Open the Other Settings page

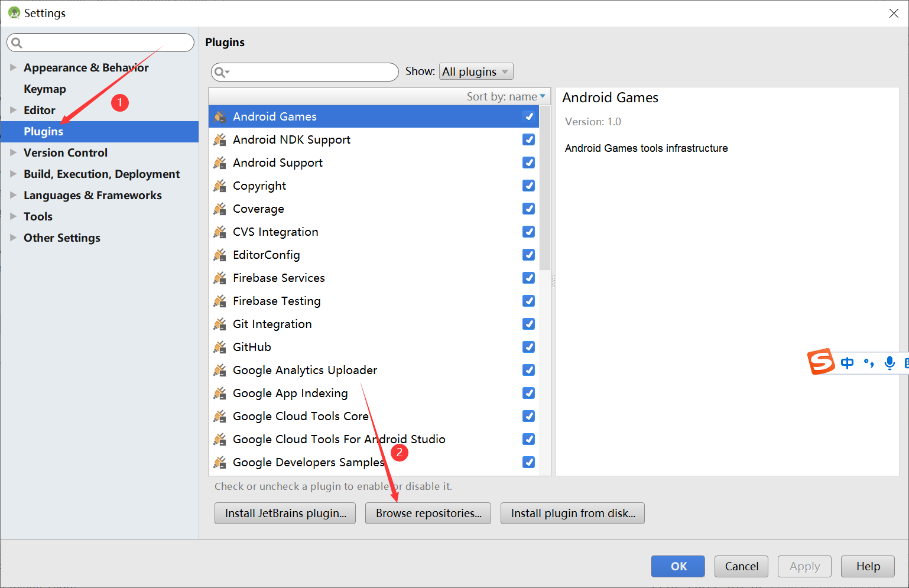pos(62,238)
